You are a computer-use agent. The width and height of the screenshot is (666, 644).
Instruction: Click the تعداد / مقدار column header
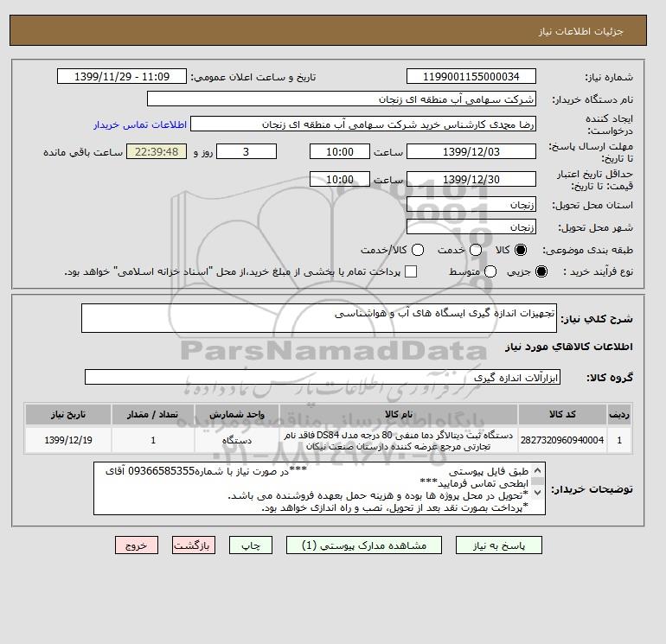pos(153,414)
